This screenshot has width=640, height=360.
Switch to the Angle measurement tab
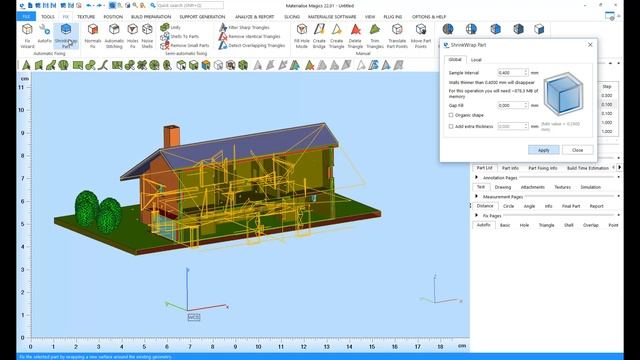[x=529, y=206]
